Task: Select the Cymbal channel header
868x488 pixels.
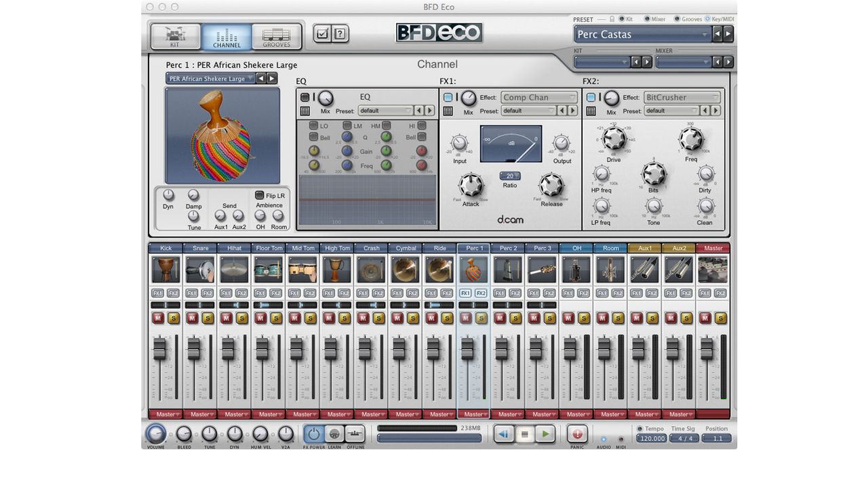Action: tap(406, 248)
